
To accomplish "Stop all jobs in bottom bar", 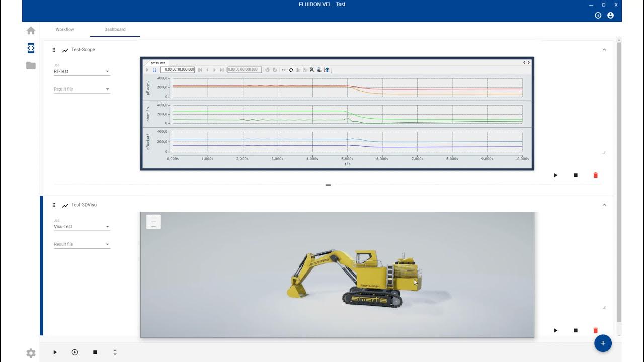I will [95, 352].
